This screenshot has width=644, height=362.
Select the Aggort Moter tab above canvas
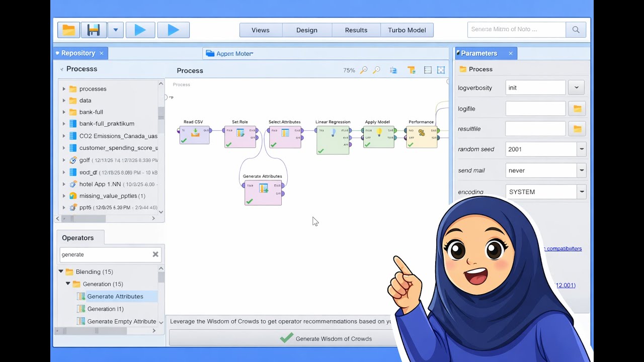pos(230,54)
